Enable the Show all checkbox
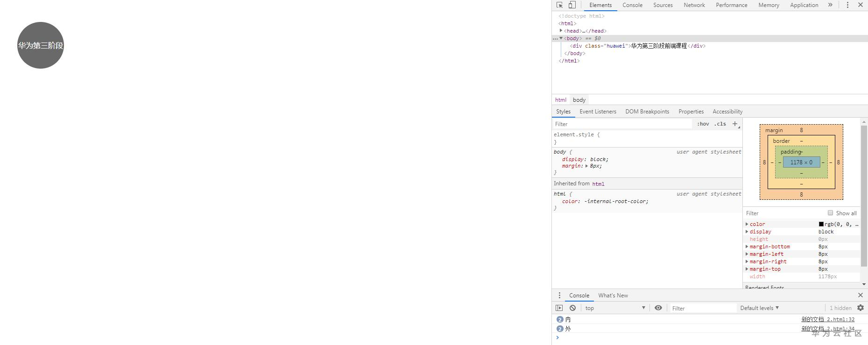 830,213
